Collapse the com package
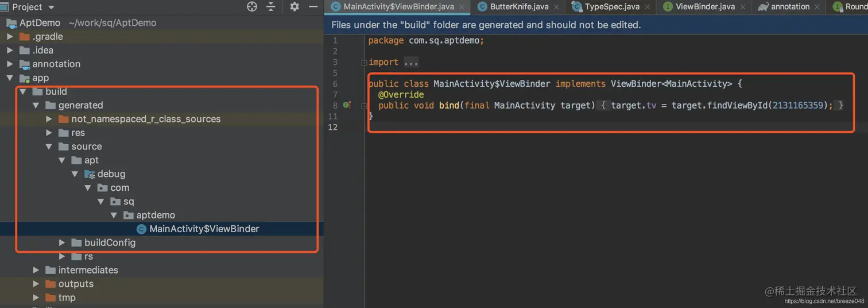This screenshot has height=308, width=868. (x=88, y=188)
